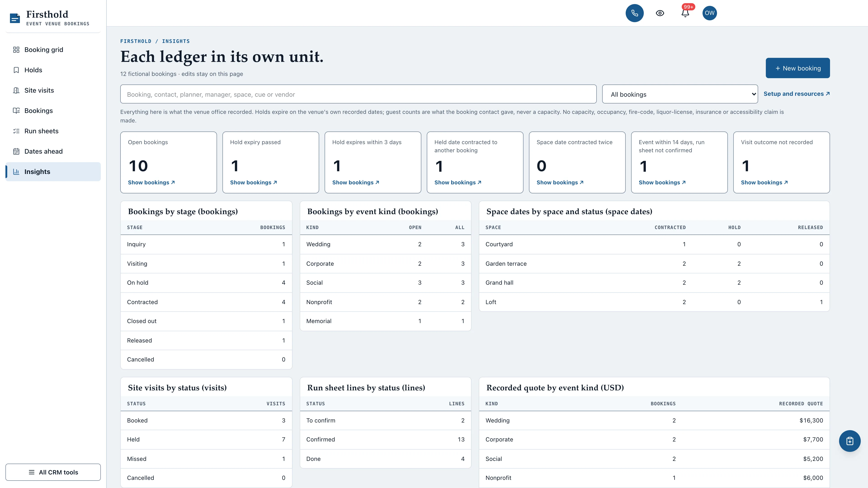The height and width of the screenshot is (488, 868).
Task: Open Bookings in the sidebar
Action: 53,111
